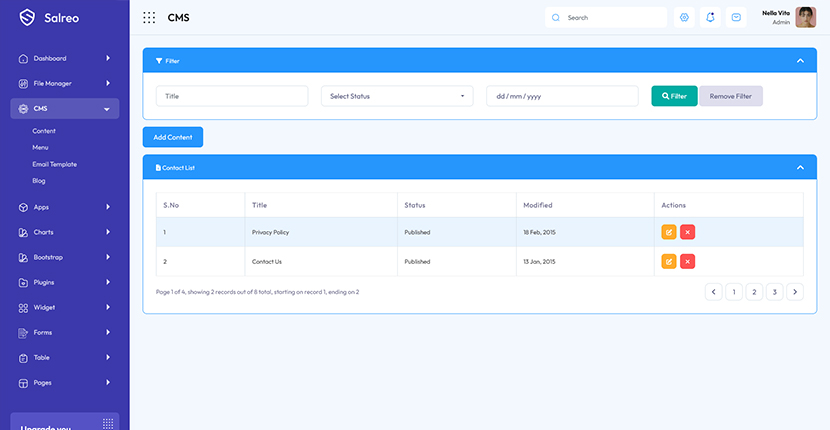
Task: Edit the Privacy Policy row
Action: 668,232
